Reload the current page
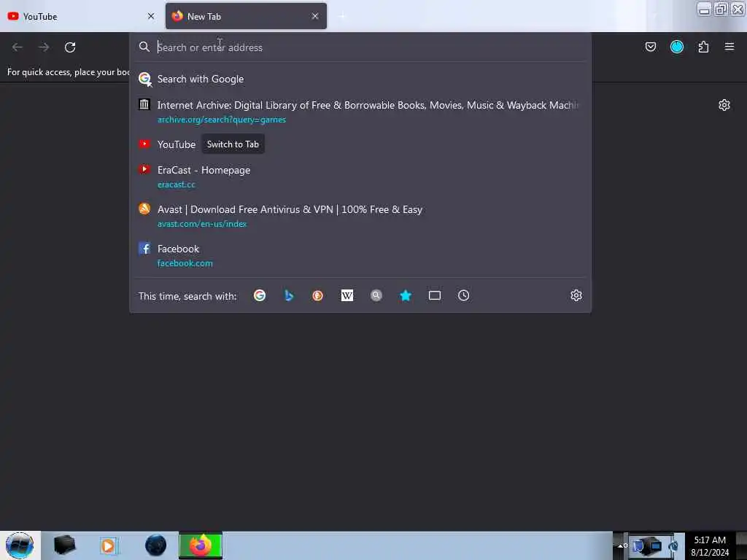This screenshot has height=560, width=747. [70, 47]
